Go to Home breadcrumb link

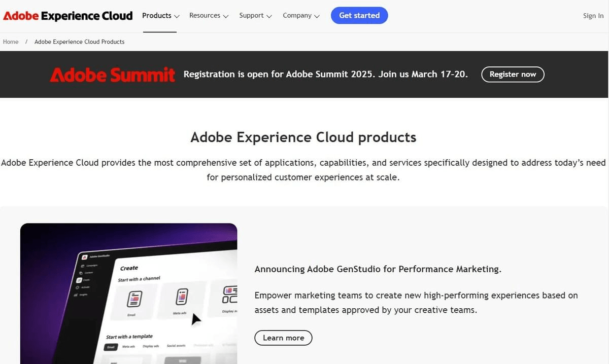pos(11,42)
